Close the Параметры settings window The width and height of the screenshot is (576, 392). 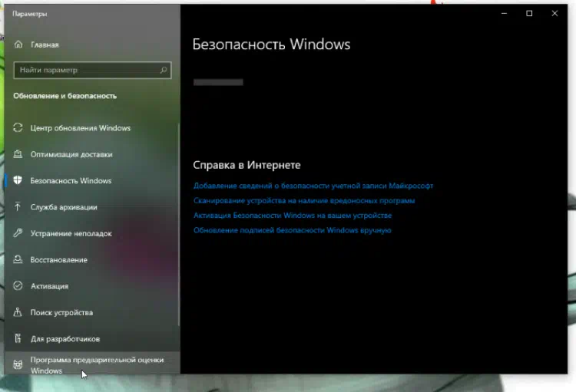pos(554,13)
